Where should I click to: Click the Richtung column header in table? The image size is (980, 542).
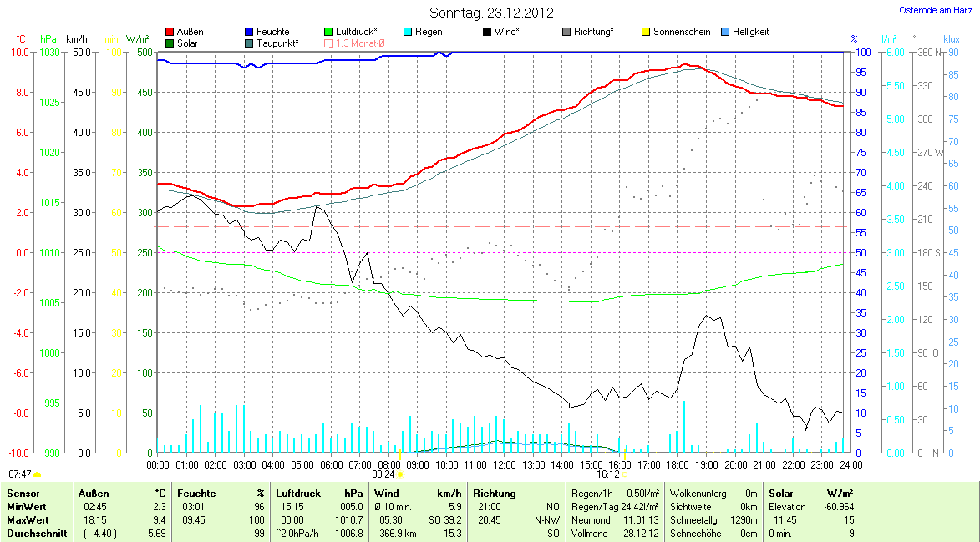(495, 494)
